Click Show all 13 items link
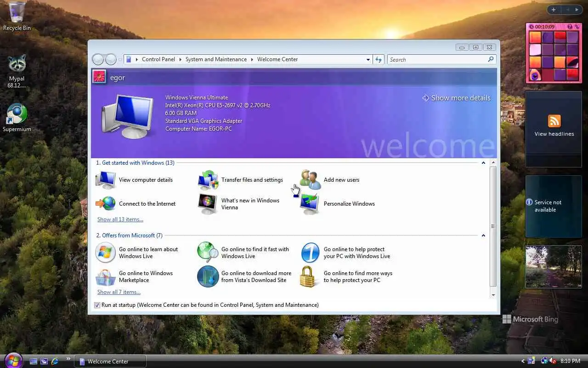Screen dimensions: 588x368 pos(120,219)
